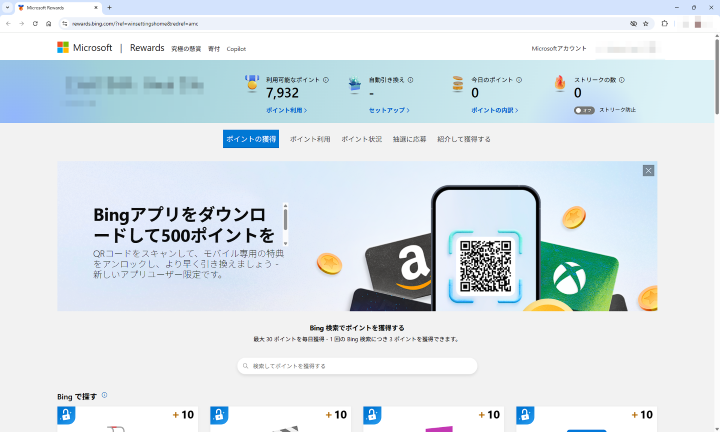Click the browser back arrow
The height and width of the screenshot is (432, 720).
point(8,23)
